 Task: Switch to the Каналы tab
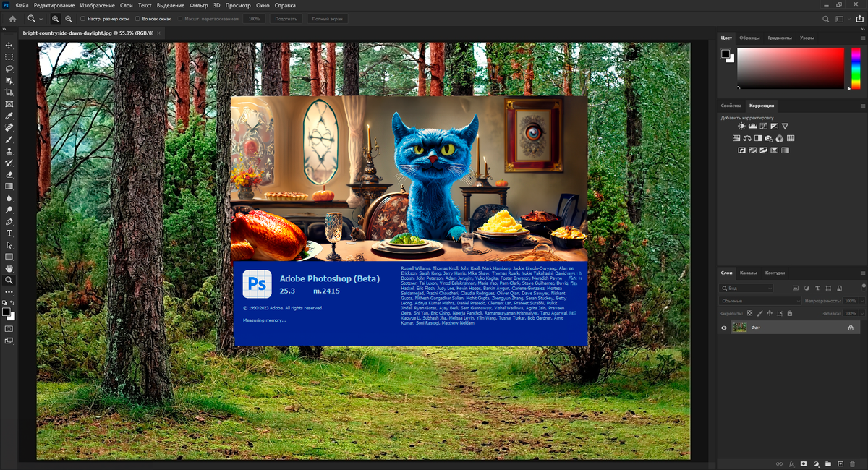pos(748,273)
